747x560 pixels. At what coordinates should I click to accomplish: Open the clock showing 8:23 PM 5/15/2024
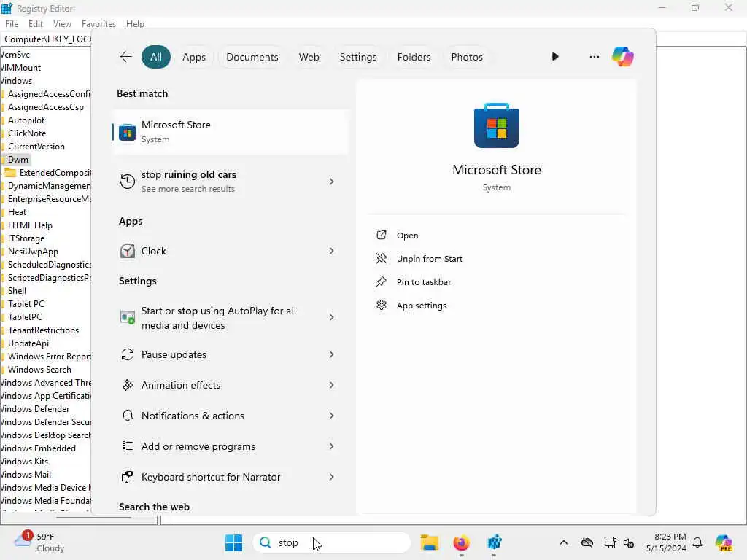665,542
